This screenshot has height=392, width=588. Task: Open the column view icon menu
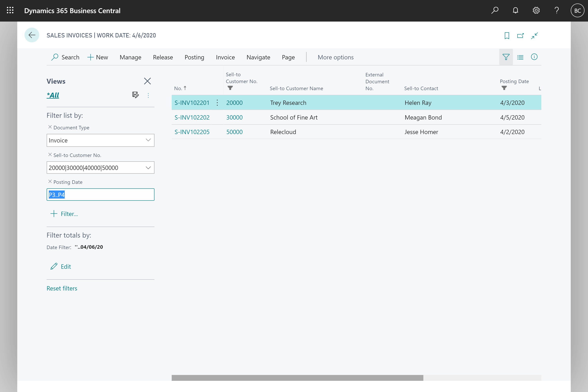pos(520,57)
